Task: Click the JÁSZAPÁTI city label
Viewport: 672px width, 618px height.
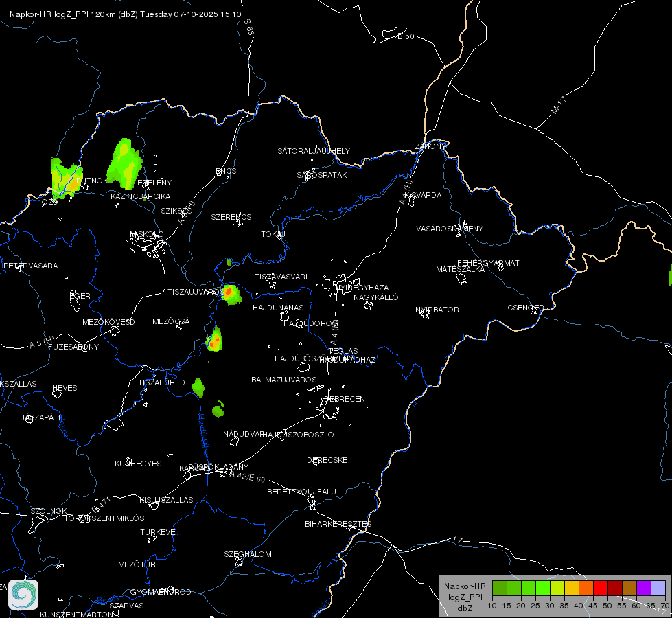Action: pyautogui.click(x=40, y=417)
